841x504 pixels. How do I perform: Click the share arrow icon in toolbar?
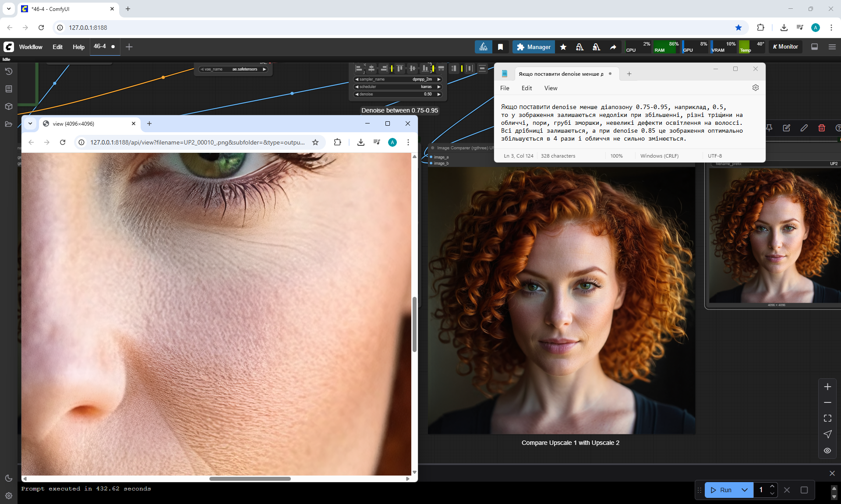click(613, 47)
